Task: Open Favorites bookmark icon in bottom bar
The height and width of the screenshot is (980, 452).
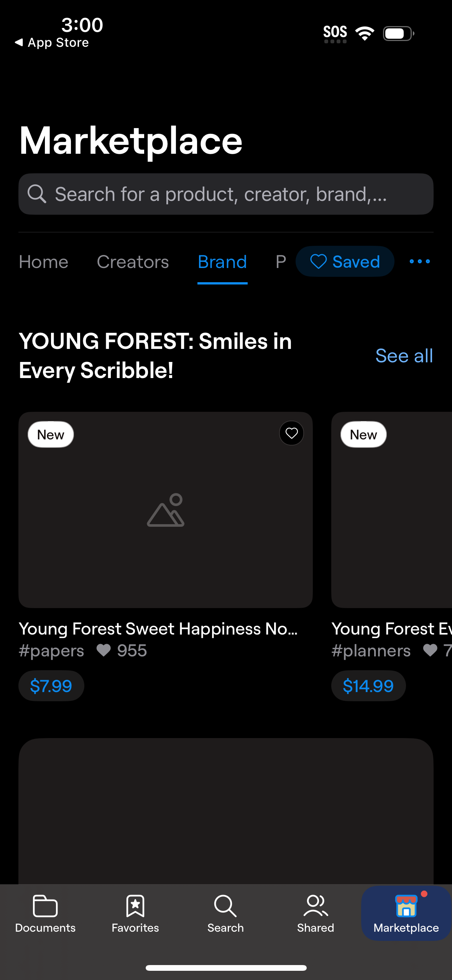Action: click(135, 906)
